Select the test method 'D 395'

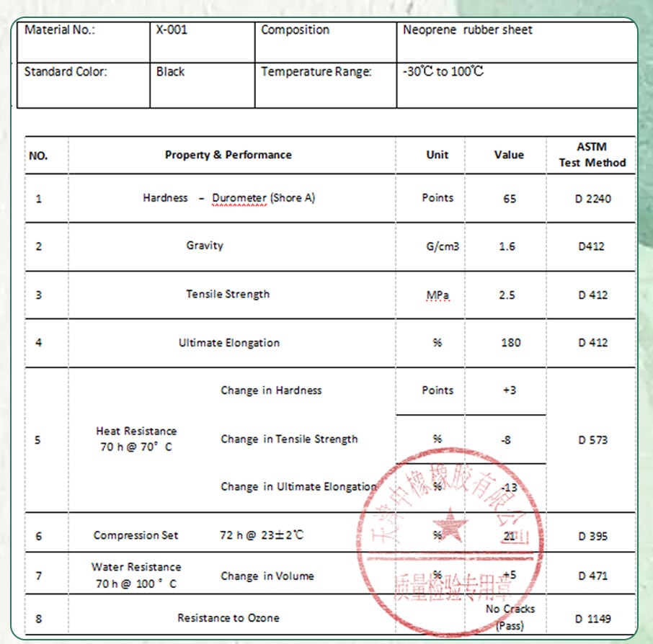(x=593, y=536)
